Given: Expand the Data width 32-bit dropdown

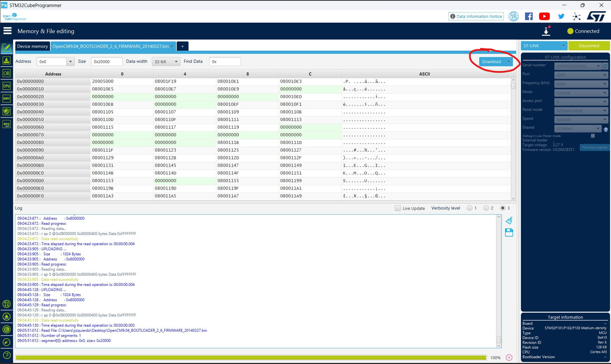Looking at the screenshot, I should click(166, 62).
